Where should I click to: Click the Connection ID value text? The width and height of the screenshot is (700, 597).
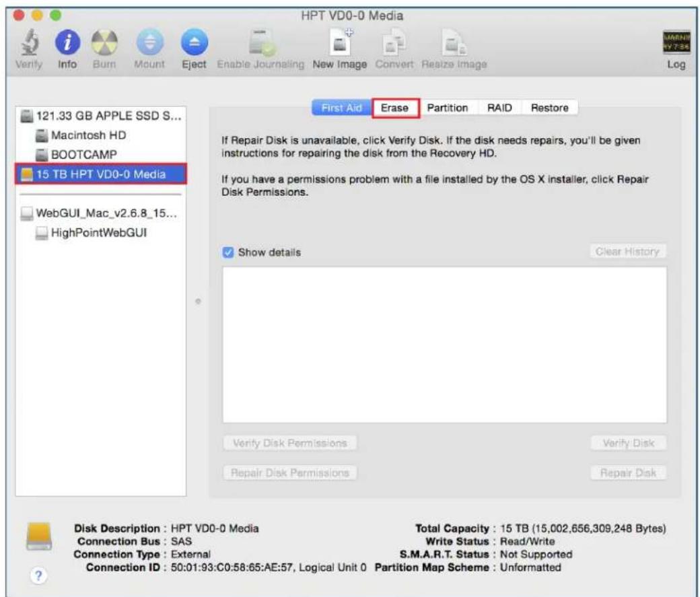(269, 567)
